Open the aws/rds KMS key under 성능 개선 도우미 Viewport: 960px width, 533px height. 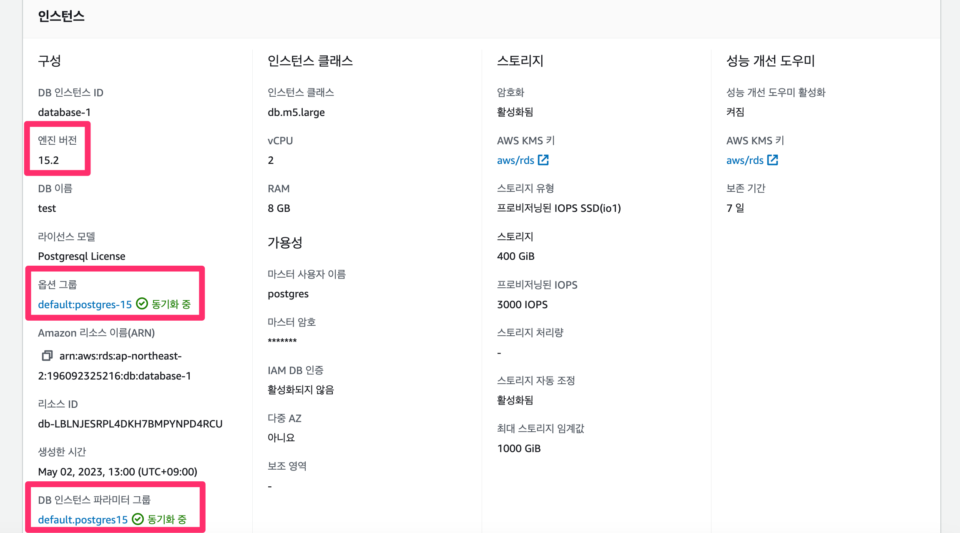744,160
